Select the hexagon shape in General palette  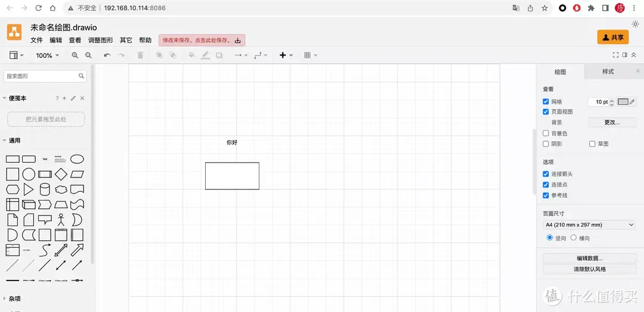coord(13,189)
